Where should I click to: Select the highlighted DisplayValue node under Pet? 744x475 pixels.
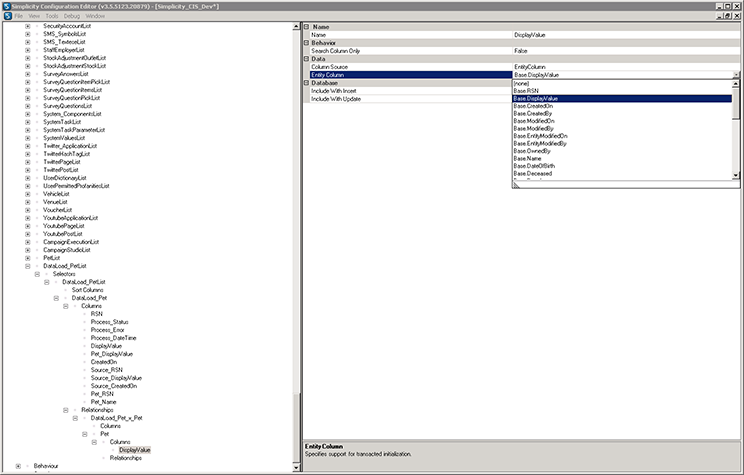click(x=135, y=450)
